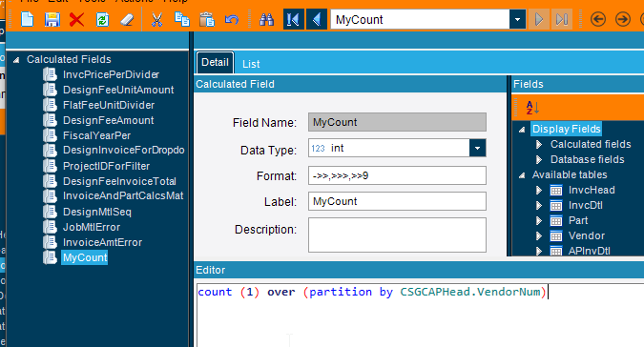Select DesignFeeInvoiceTotal tree item
This screenshot has height=347, width=644.
click(119, 181)
